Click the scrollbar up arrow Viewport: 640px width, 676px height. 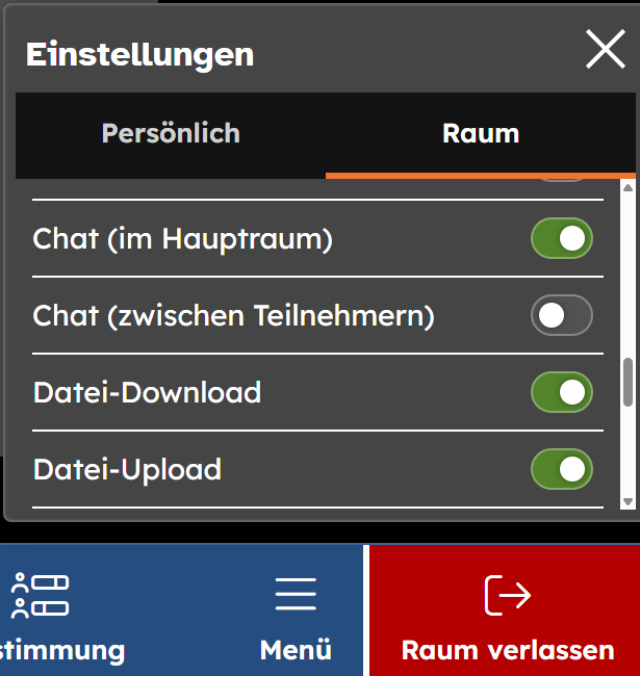pyautogui.click(x=628, y=187)
